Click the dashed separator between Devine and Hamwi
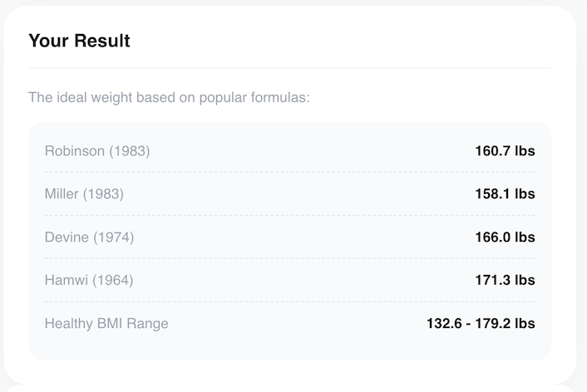Image resolution: width=587 pixels, height=392 pixels. tap(289, 259)
